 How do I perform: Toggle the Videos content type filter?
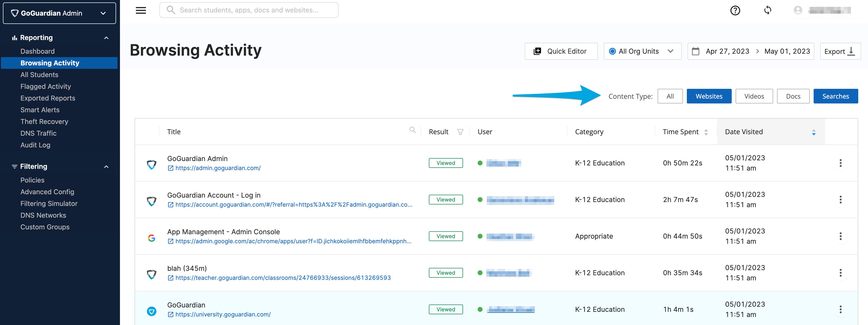click(754, 96)
